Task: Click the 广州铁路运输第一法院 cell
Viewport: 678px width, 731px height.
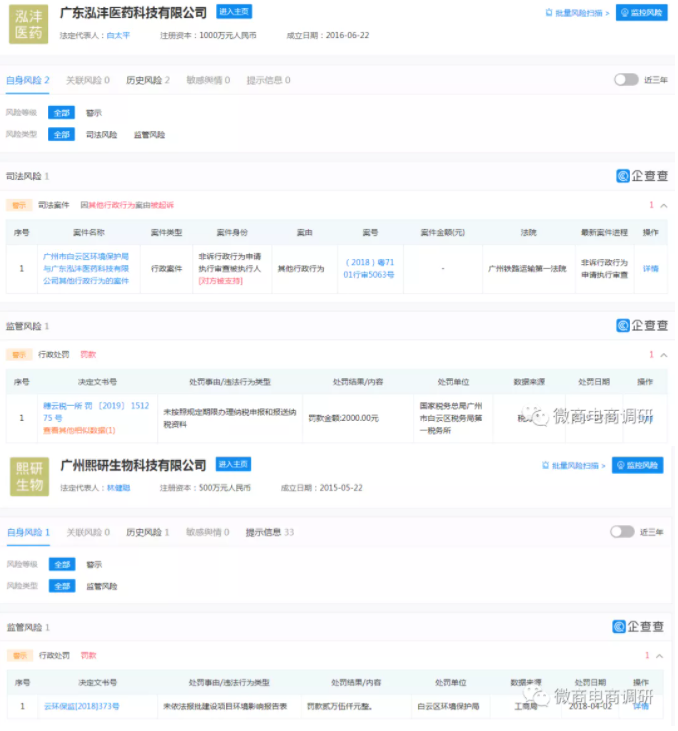Action: pos(529,269)
